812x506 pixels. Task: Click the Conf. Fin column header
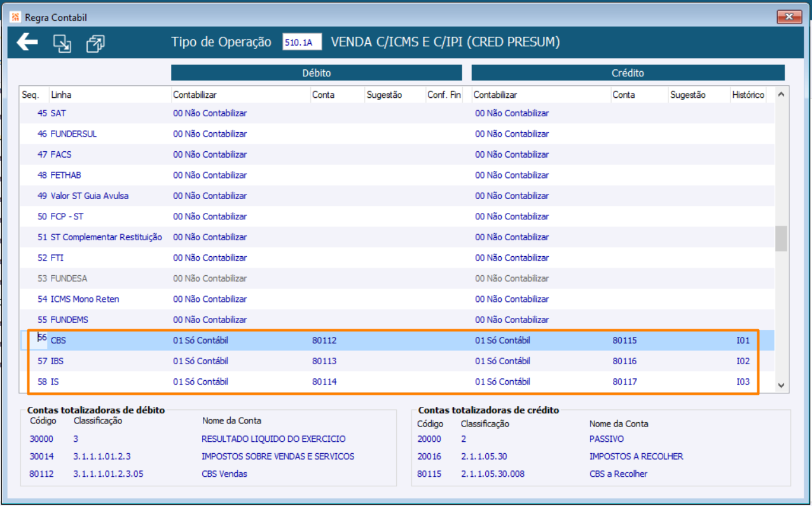coord(444,95)
